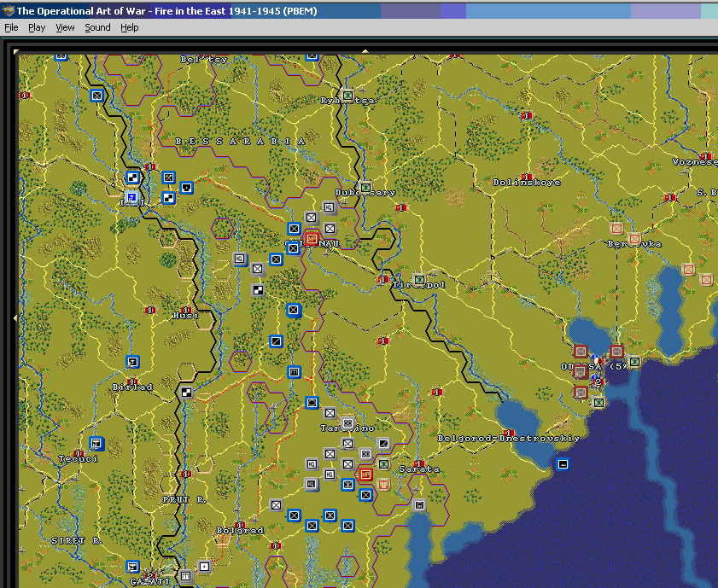718x588 pixels.
Task: Select the light-blue headquarters unit at Iasi
Action: click(131, 197)
